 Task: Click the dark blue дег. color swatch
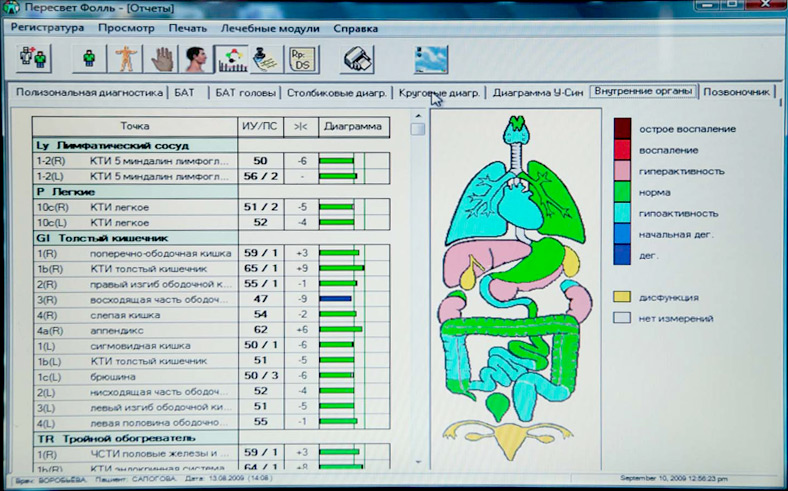622,255
